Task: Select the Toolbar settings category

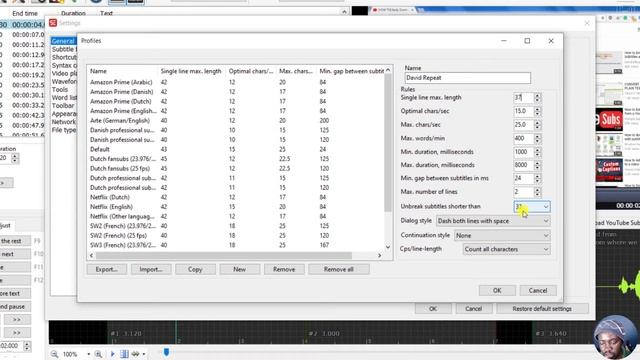Action: tap(63, 106)
